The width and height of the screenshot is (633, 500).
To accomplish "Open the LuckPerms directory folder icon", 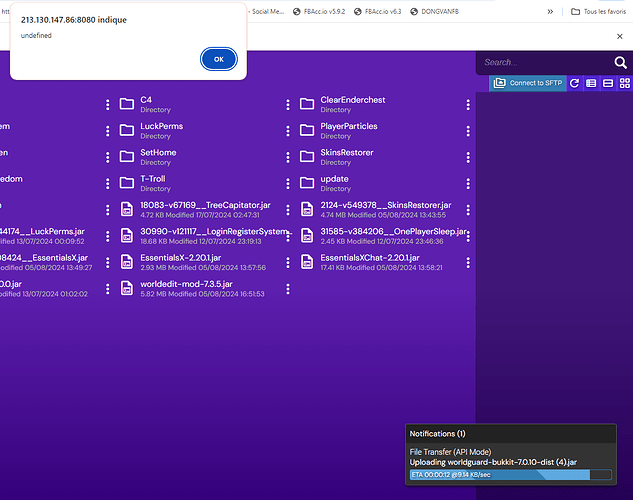I will pos(127,131).
